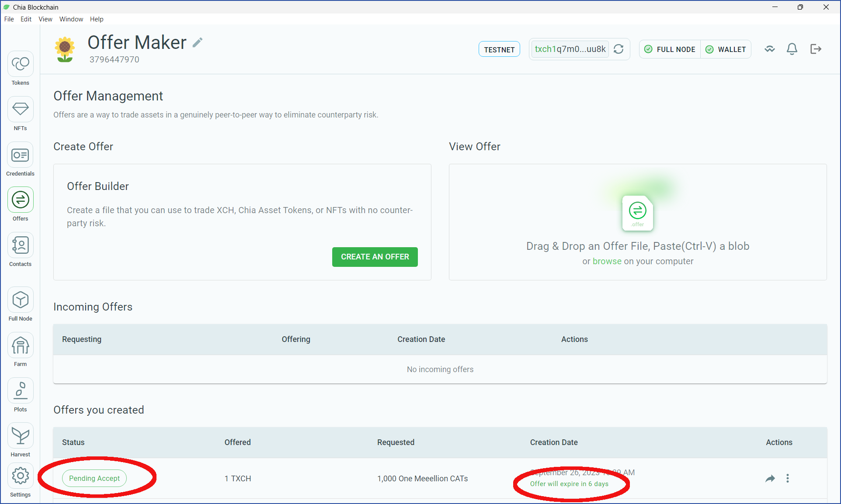Image resolution: width=841 pixels, height=504 pixels.
Task: Click the Offering column header
Action: click(296, 339)
